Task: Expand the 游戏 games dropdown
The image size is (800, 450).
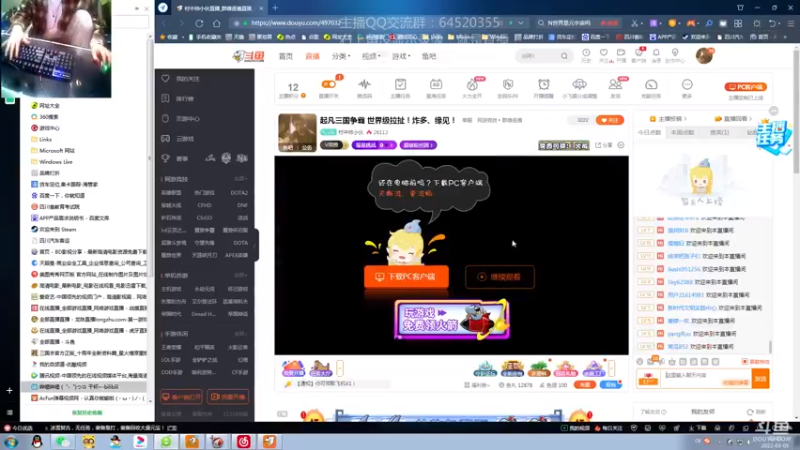Action: coord(401,56)
